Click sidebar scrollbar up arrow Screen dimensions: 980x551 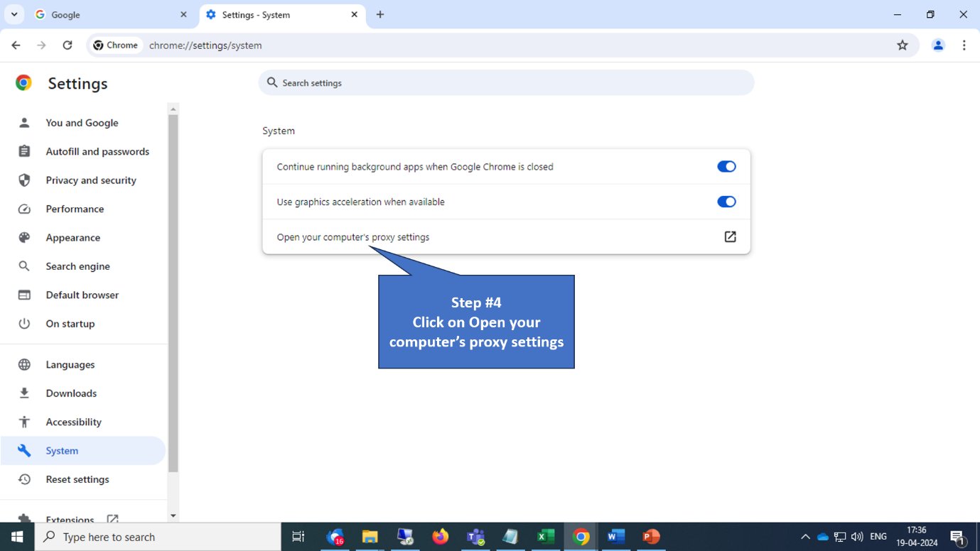pos(173,109)
